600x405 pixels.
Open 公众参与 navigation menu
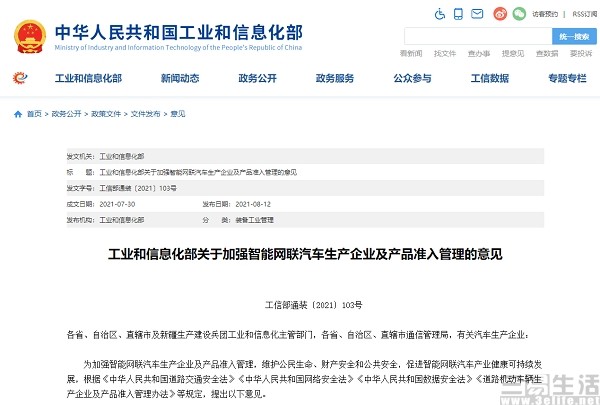(x=412, y=78)
